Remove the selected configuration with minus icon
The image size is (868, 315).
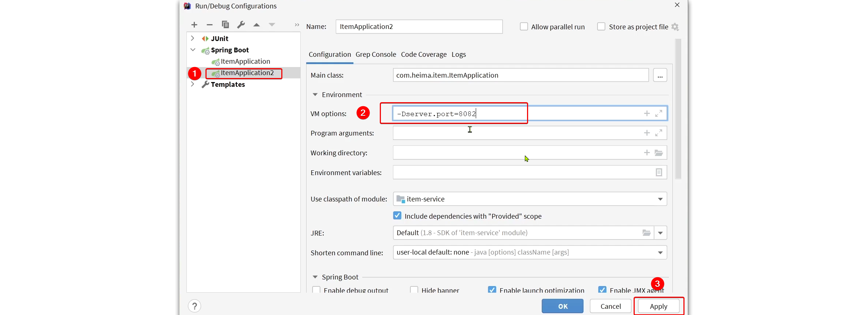click(x=209, y=25)
